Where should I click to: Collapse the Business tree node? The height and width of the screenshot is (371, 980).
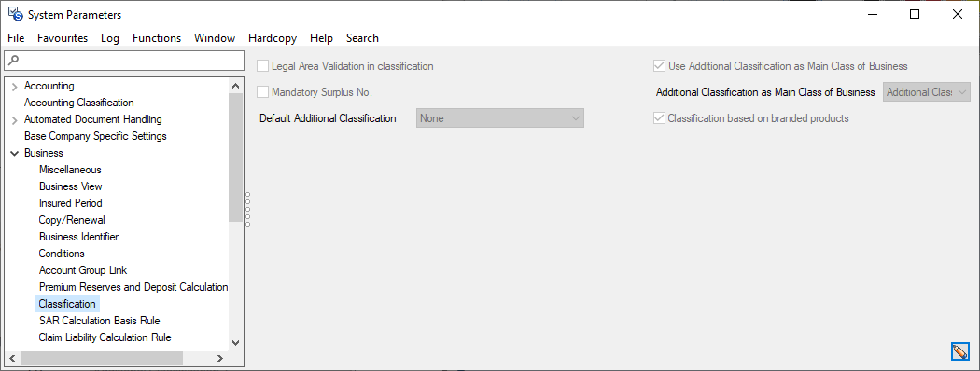tap(14, 153)
